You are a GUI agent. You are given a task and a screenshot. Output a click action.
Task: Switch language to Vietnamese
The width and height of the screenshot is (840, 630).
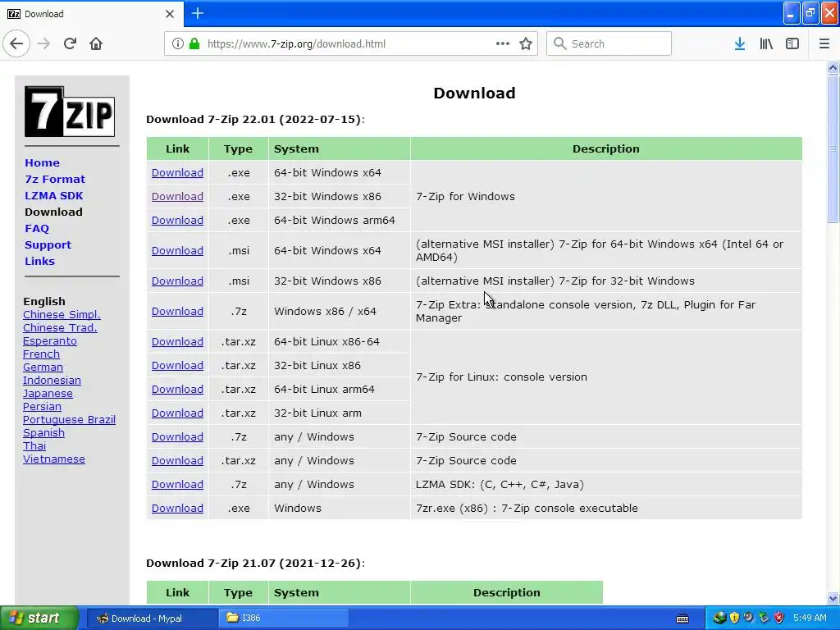click(53, 459)
